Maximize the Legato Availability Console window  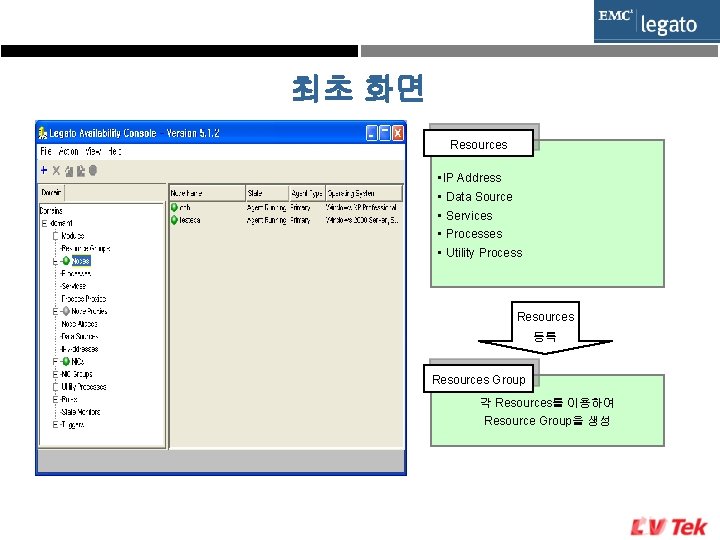(x=385, y=133)
